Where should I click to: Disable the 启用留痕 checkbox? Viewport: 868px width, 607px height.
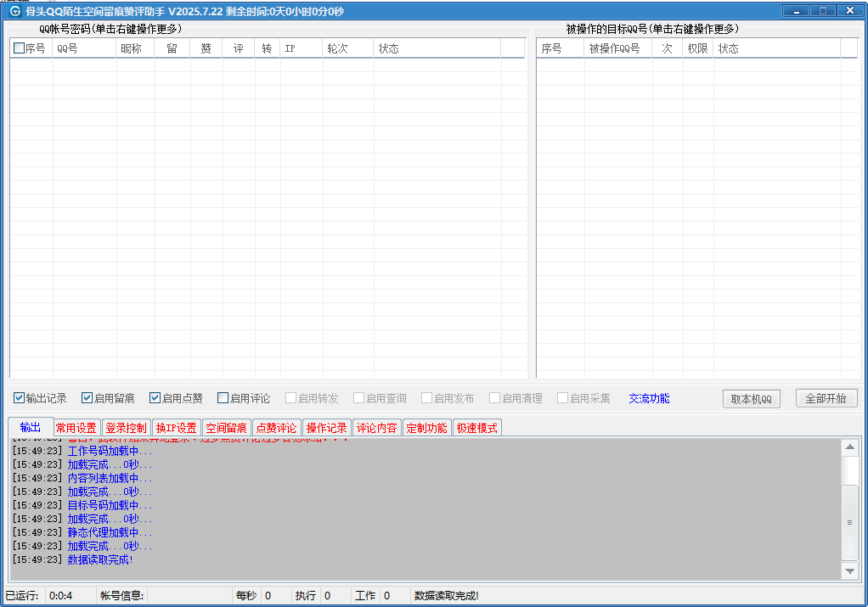click(87, 398)
